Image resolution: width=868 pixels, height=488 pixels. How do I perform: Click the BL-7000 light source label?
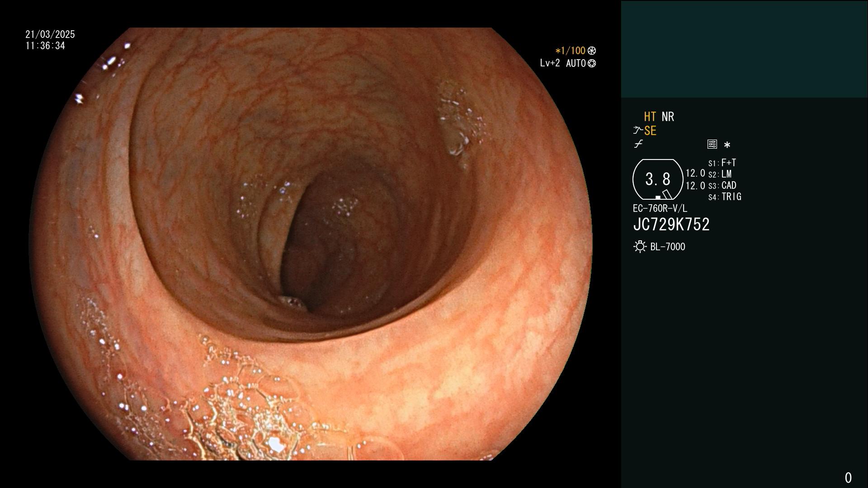[x=668, y=247]
